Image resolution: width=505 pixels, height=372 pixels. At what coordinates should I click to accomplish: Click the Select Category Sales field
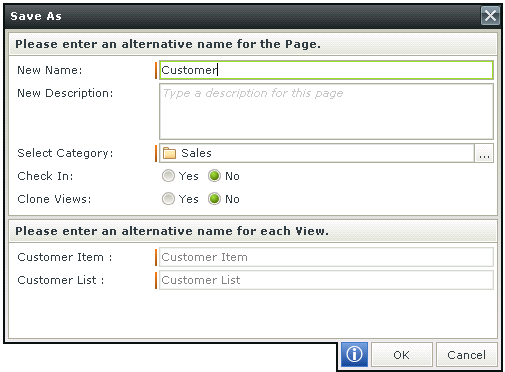(317, 153)
